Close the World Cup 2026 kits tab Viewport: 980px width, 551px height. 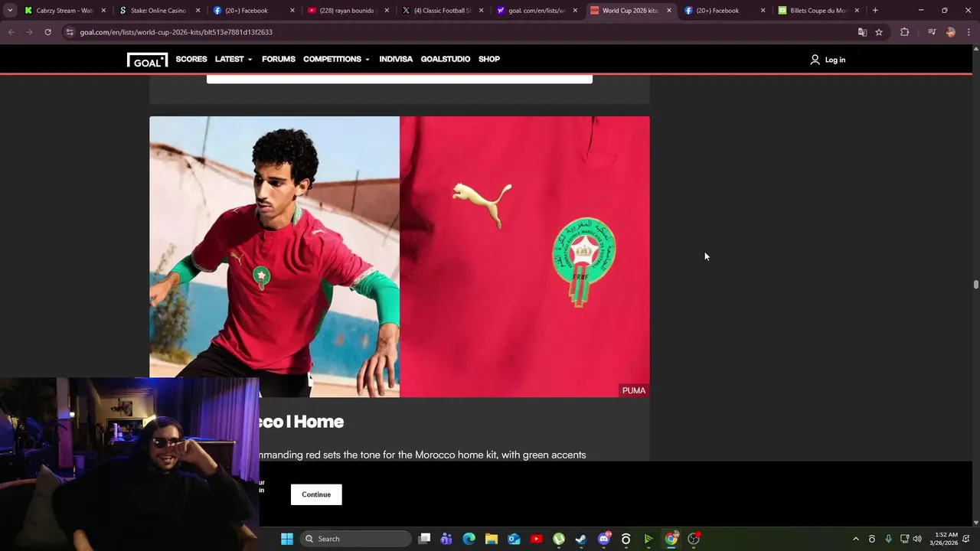point(669,11)
